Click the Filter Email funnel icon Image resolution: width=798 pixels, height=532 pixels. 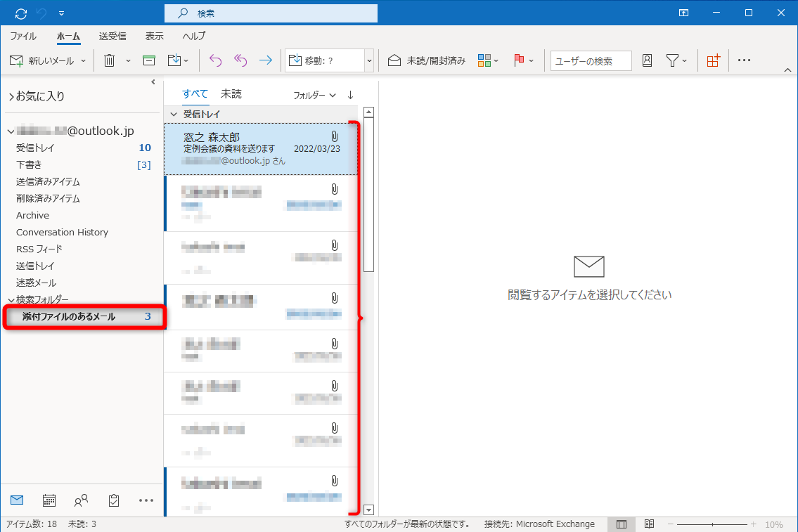[672, 60]
